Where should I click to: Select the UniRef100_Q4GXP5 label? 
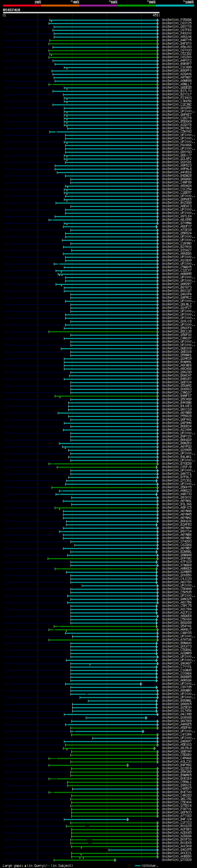tap(177, 850)
